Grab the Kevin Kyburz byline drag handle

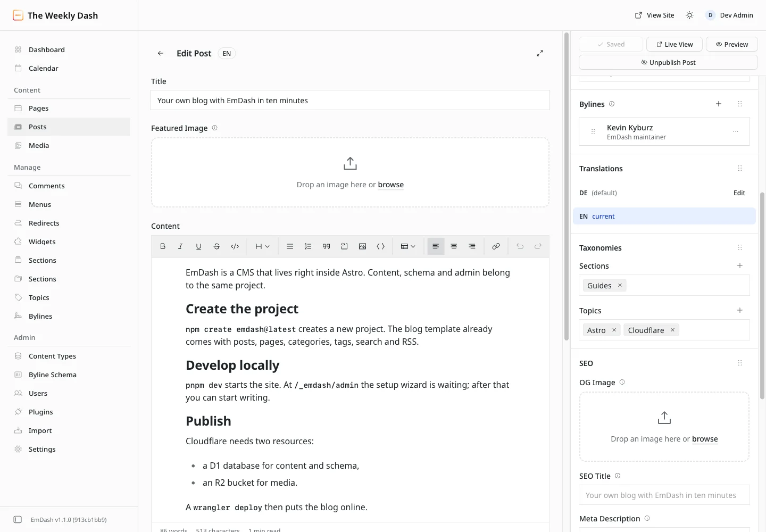(593, 131)
